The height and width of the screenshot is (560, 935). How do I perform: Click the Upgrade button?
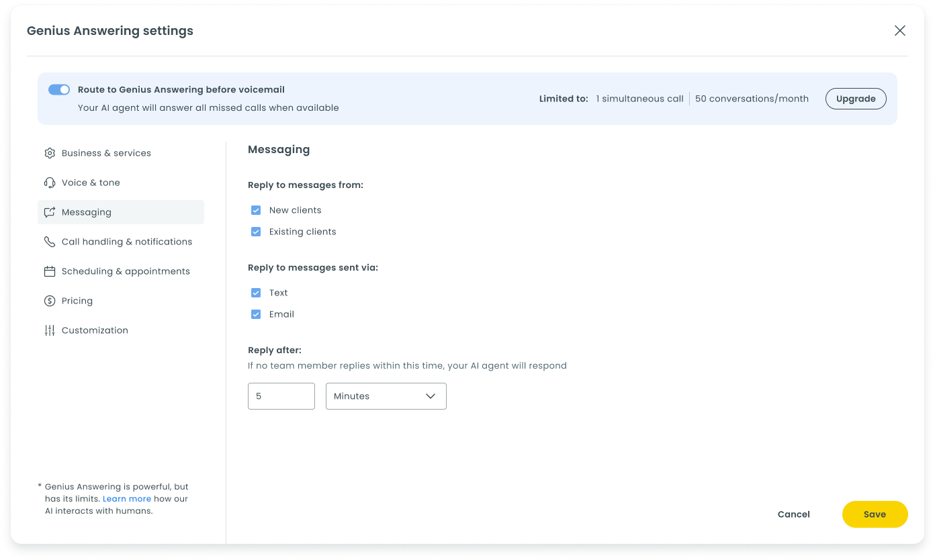click(856, 99)
